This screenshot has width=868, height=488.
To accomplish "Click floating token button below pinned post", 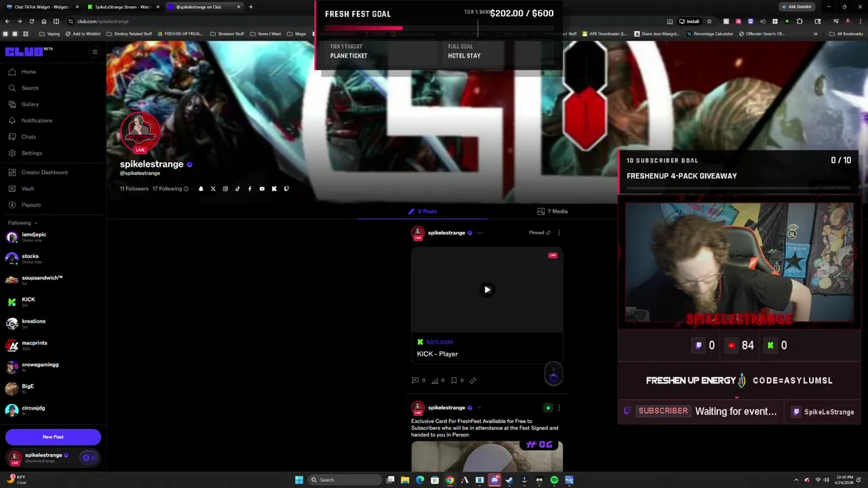I will tap(553, 374).
